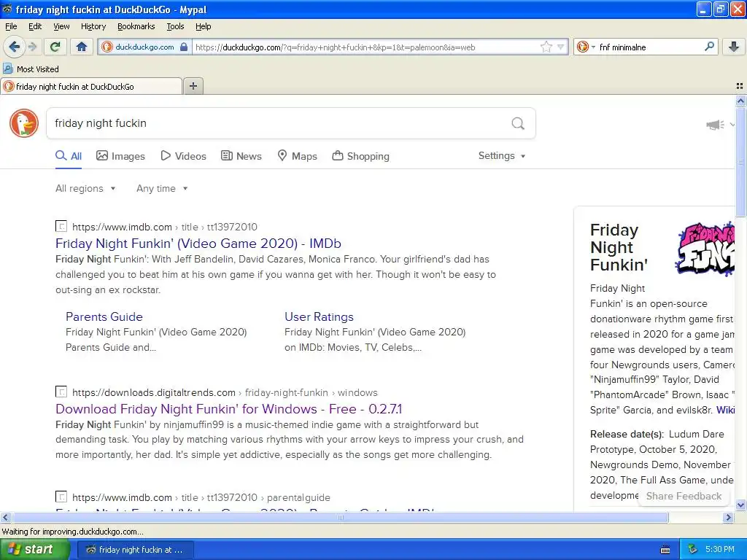
Task: Click the vertical scrollbar up arrow
Action: pyautogui.click(x=740, y=100)
